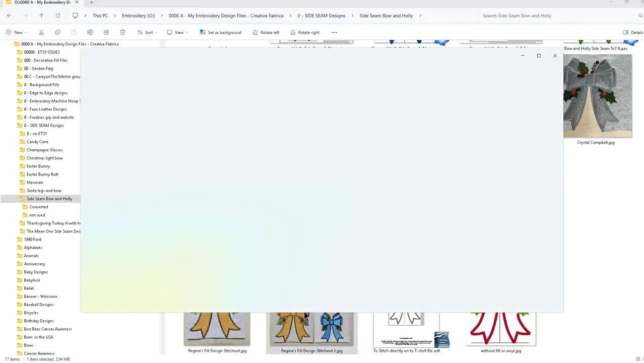Open the New item dropdown
The width and height of the screenshot is (644, 363).
(x=15, y=32)
